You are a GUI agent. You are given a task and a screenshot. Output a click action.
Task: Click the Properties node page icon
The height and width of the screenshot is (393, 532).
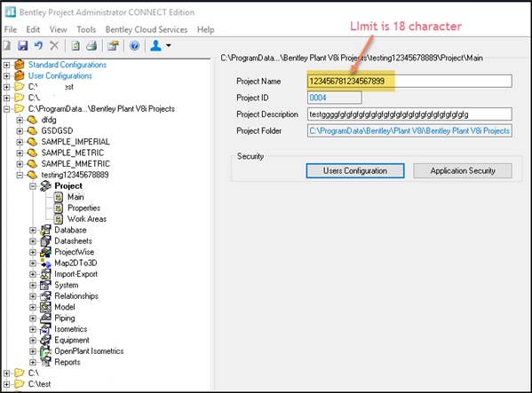(x=59, y=208)
